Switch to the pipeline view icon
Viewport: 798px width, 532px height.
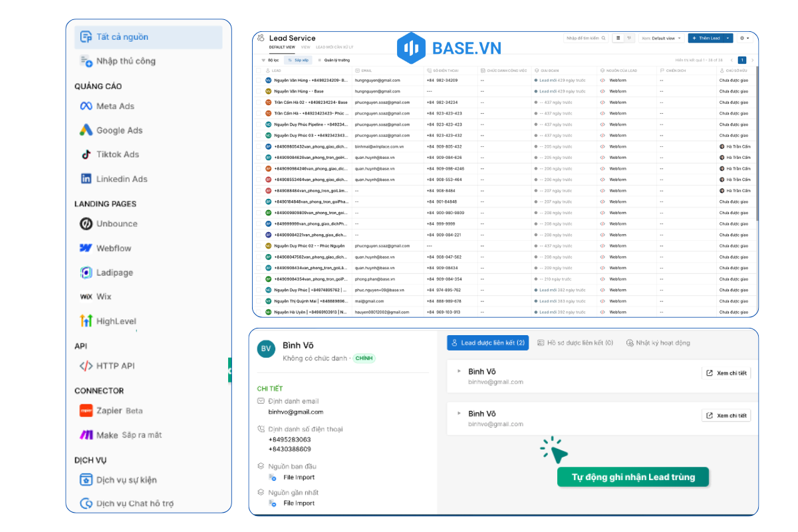click(629, 38)
